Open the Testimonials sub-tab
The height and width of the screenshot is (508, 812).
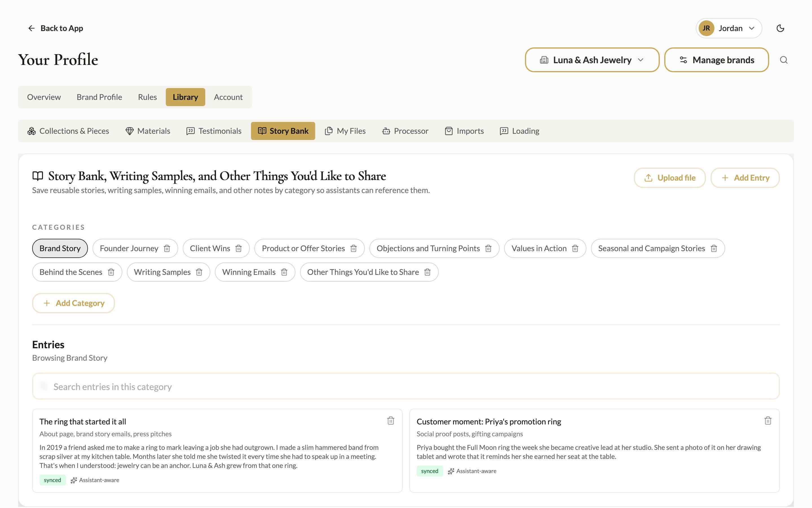(x=214, y=131)
